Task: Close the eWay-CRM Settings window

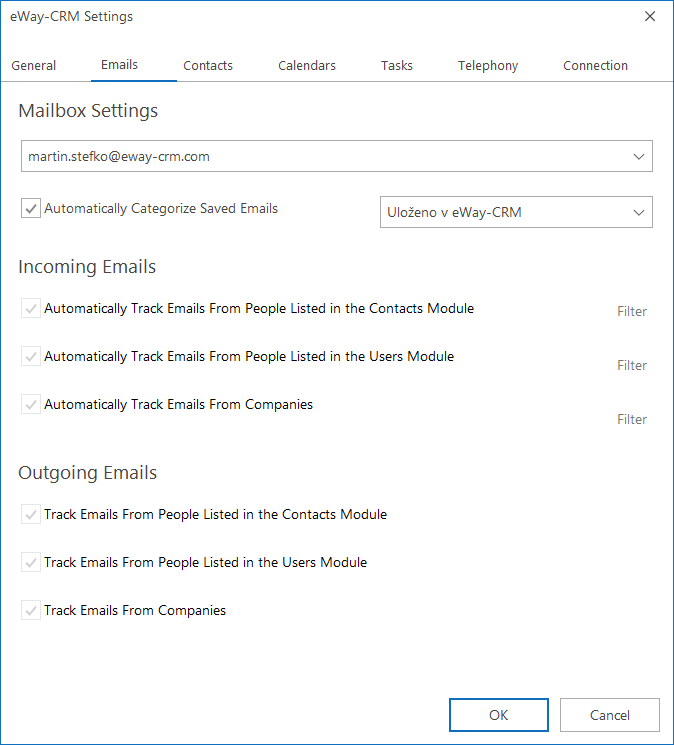Action: click(650, 17)
